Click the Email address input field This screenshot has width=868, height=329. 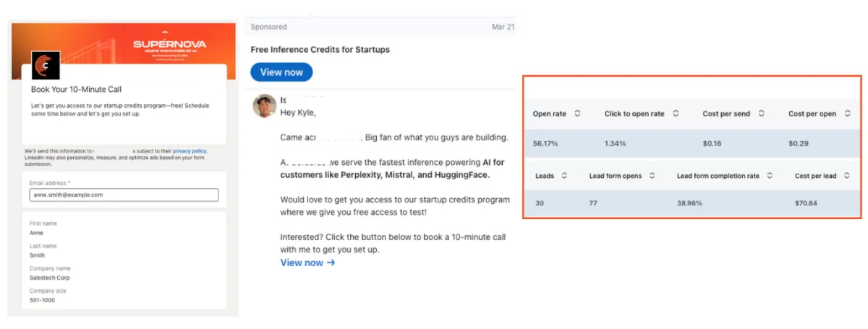pyautogui.click(x=124, y=195)
